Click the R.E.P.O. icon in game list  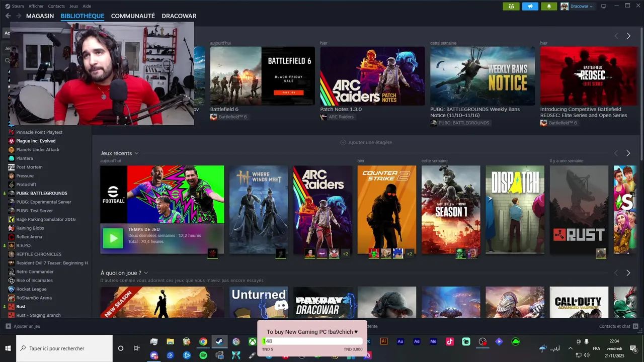pos(12,245)
